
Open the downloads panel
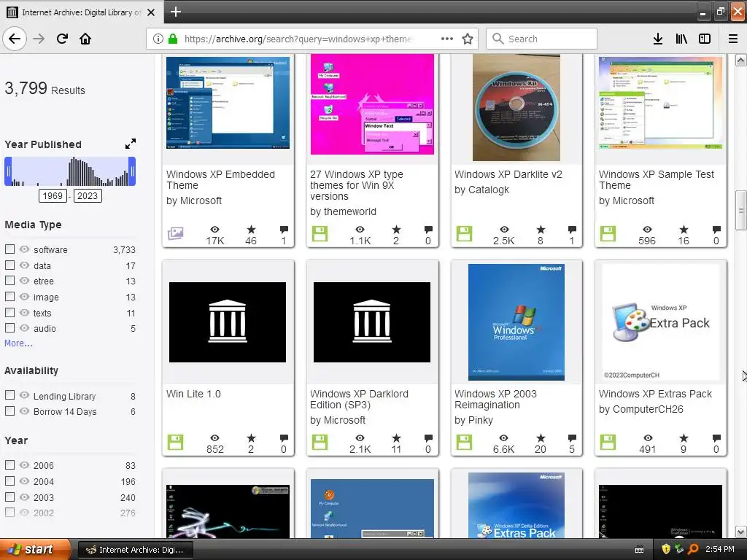(658, 39)
